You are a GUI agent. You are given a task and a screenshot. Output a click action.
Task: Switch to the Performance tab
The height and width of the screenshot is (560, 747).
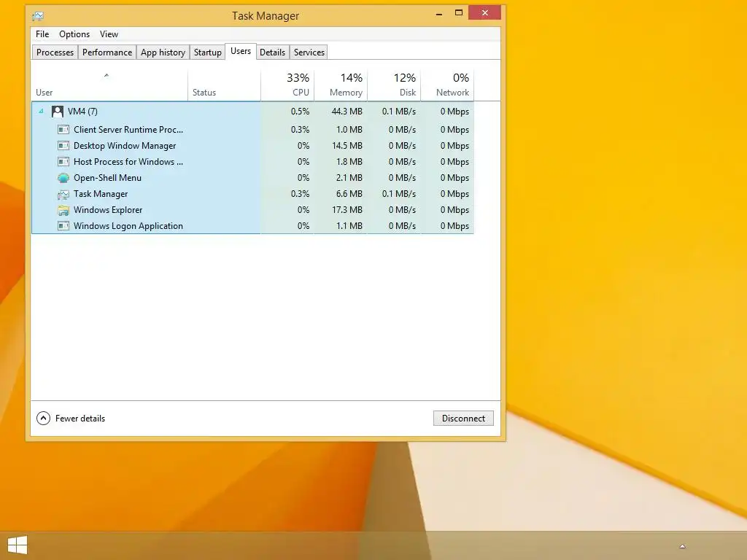(x=107, y=52)
